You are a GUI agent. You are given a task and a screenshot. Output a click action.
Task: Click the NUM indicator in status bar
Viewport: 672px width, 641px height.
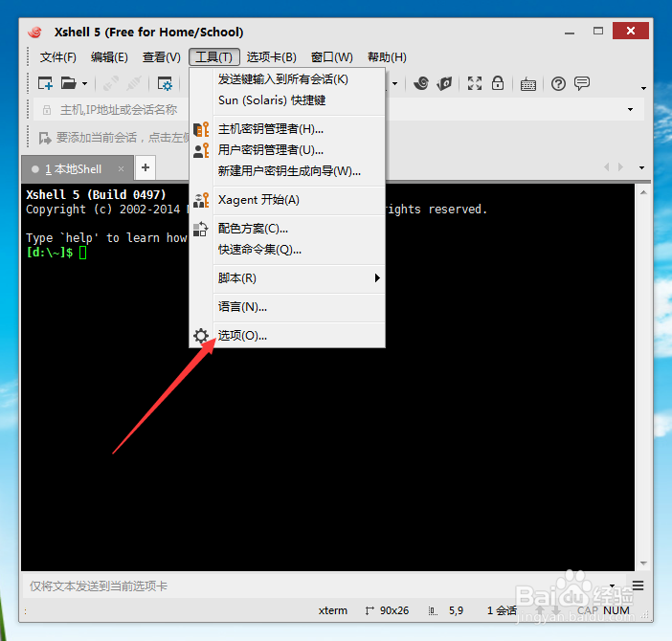click(616, 610)
